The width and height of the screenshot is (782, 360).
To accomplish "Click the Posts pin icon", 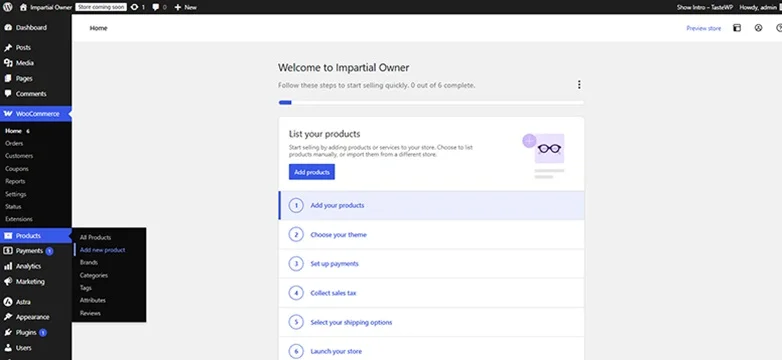I will [7, 48].
